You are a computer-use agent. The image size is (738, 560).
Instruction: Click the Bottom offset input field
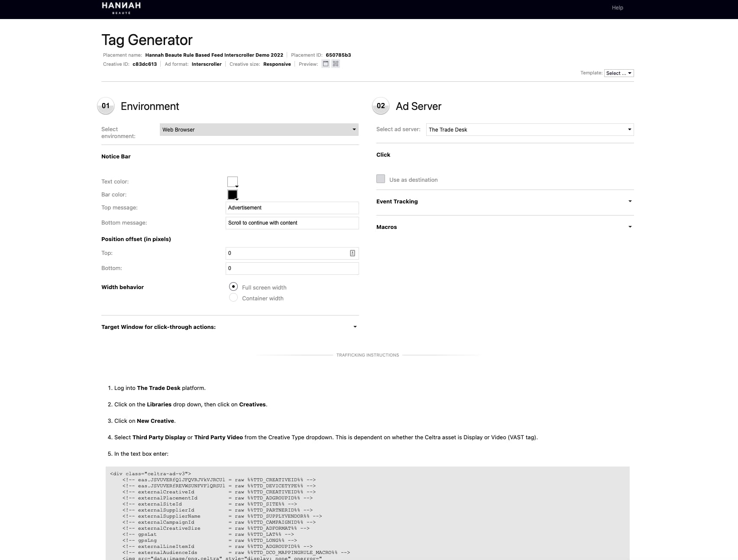coord(292,268)
